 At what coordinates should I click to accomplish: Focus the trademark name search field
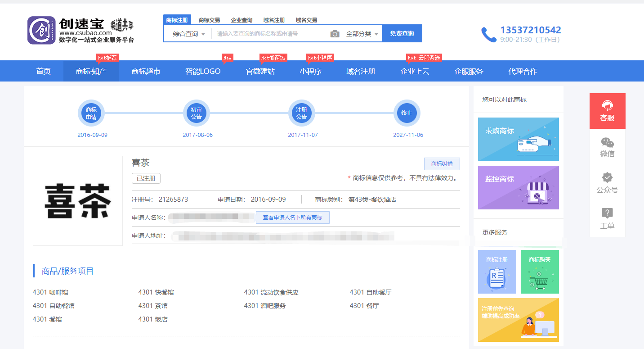click(x=271, y=34)
